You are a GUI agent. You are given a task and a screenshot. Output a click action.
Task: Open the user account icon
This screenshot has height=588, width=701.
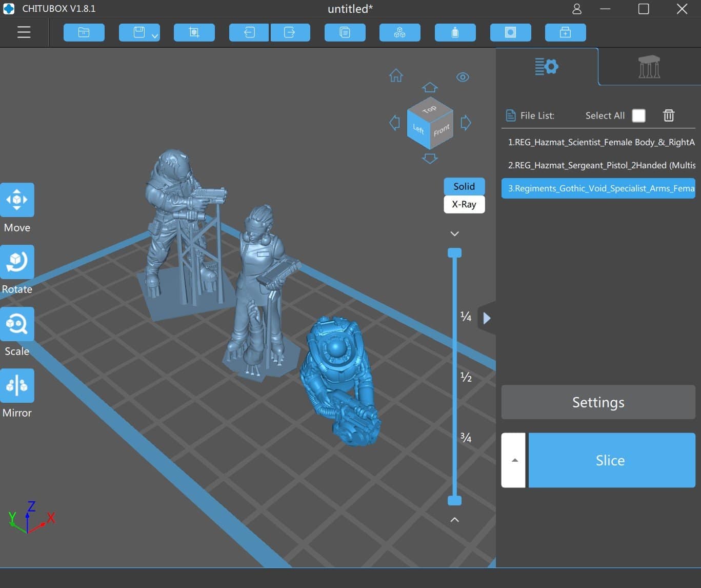tap(577, 9)
